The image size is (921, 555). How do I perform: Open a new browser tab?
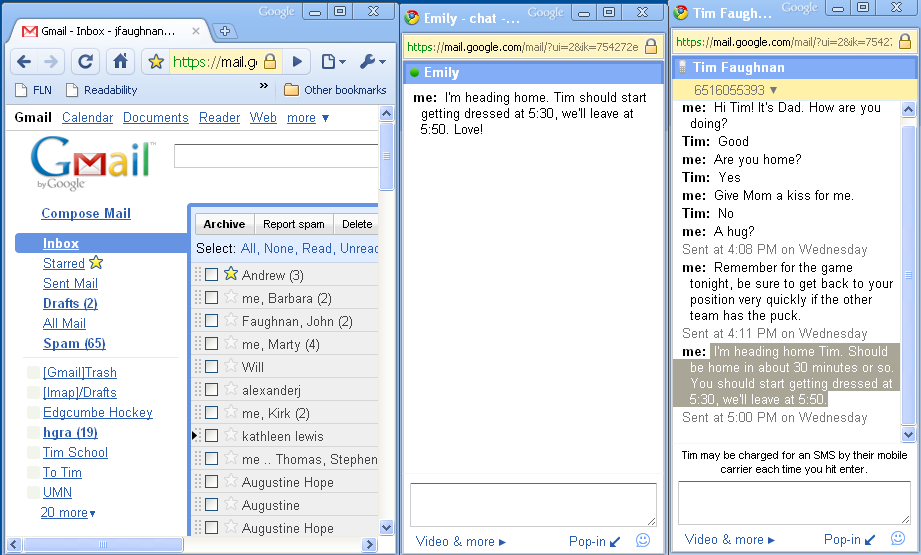(224, 31)
